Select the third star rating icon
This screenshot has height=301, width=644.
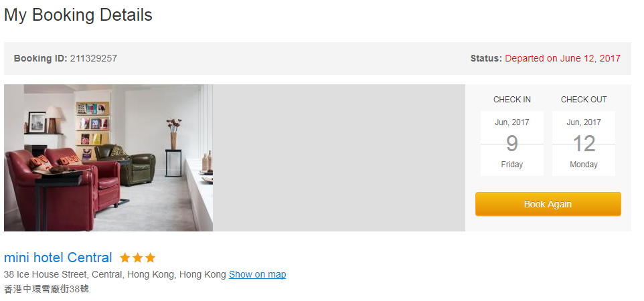click(151, 258)
